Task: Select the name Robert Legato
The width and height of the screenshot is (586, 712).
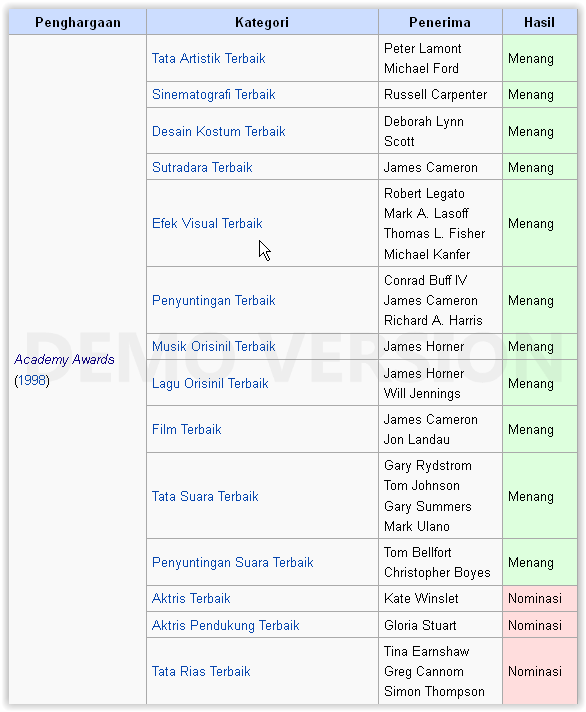Action: pos(424,194)
